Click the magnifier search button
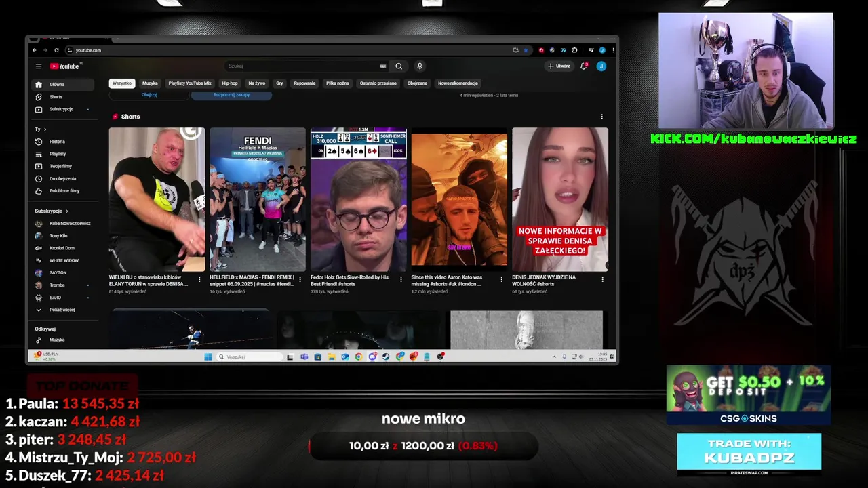Image resolution: width=868 pixels, height=488 pixels. pos(399,66)
